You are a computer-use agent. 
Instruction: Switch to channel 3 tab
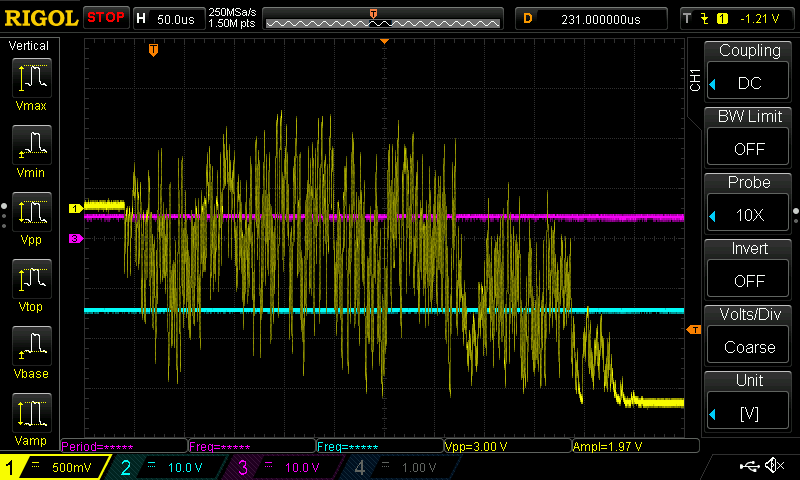click(283, 467)
